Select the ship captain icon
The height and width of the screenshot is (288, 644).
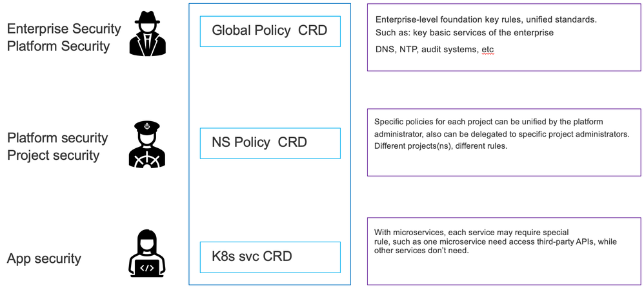coord(147,144)
